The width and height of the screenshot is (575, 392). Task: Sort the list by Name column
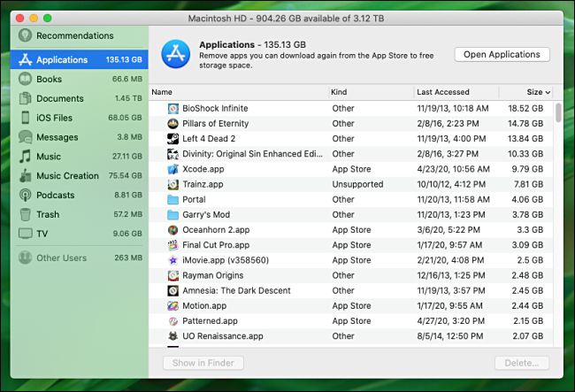click(162, 92)
